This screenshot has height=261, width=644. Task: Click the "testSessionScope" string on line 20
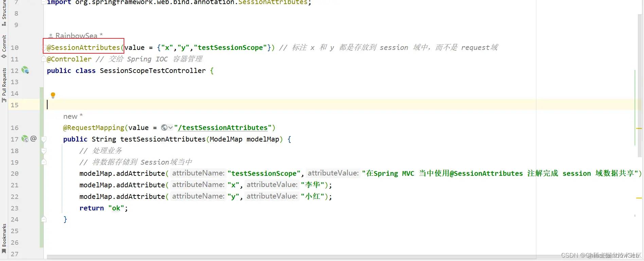[x=264, y=173]
